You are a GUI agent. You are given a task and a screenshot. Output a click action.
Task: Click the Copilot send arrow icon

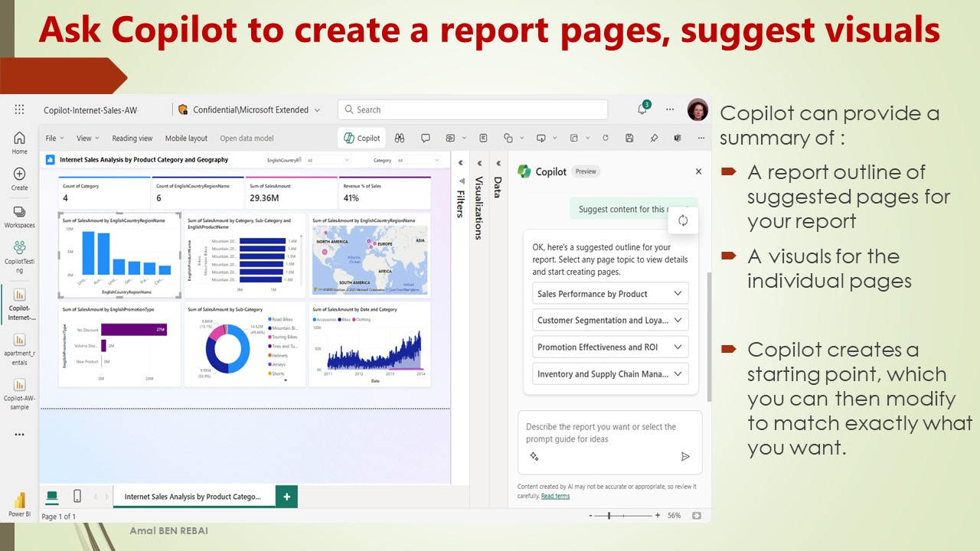685,456
